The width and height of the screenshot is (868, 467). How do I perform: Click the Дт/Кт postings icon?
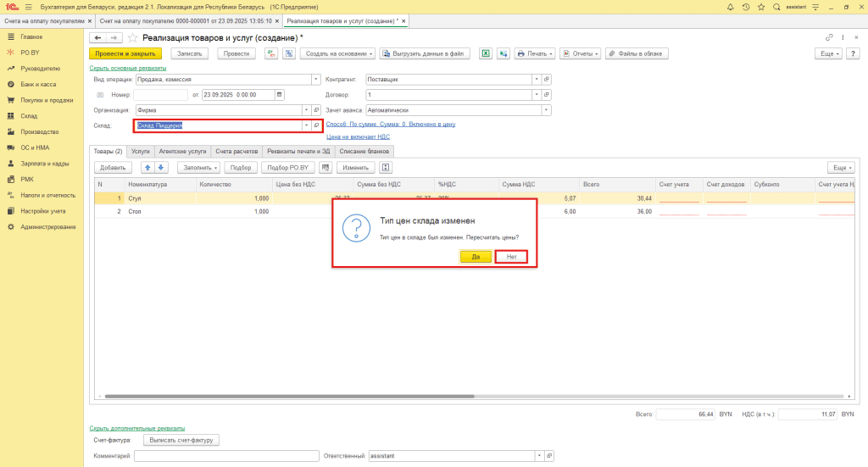[273, 53]
